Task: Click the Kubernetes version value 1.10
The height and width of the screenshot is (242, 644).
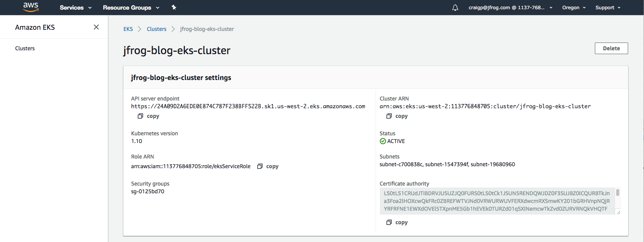Action: pyautogui.click(x=137, y=141)
